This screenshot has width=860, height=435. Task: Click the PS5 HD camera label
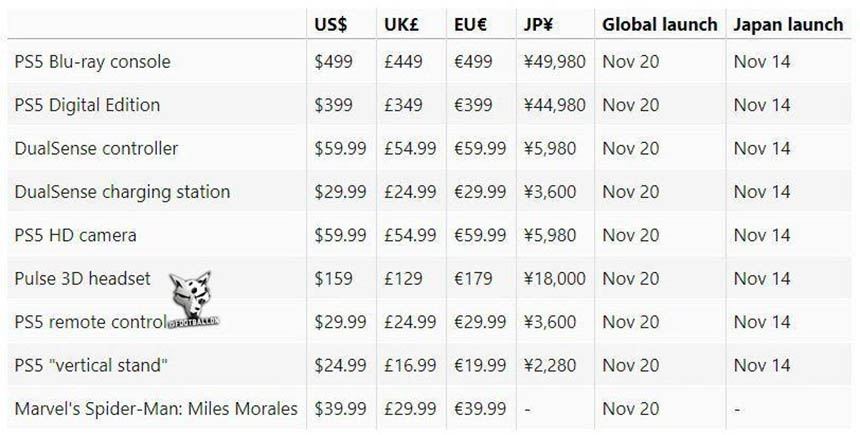point(75,235)
